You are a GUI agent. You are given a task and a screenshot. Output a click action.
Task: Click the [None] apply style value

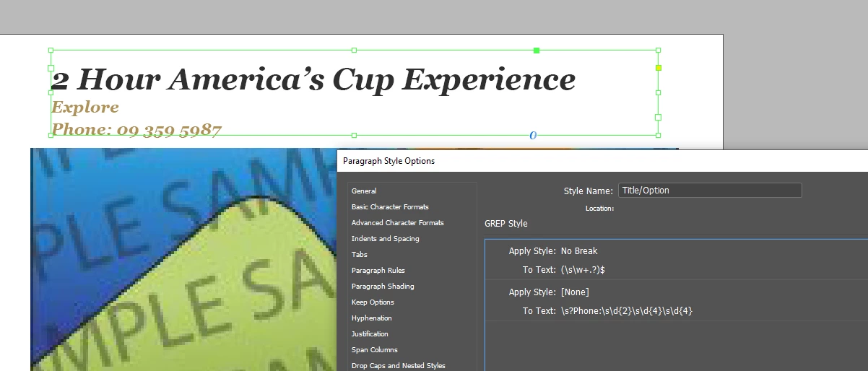tap(575, 292)
